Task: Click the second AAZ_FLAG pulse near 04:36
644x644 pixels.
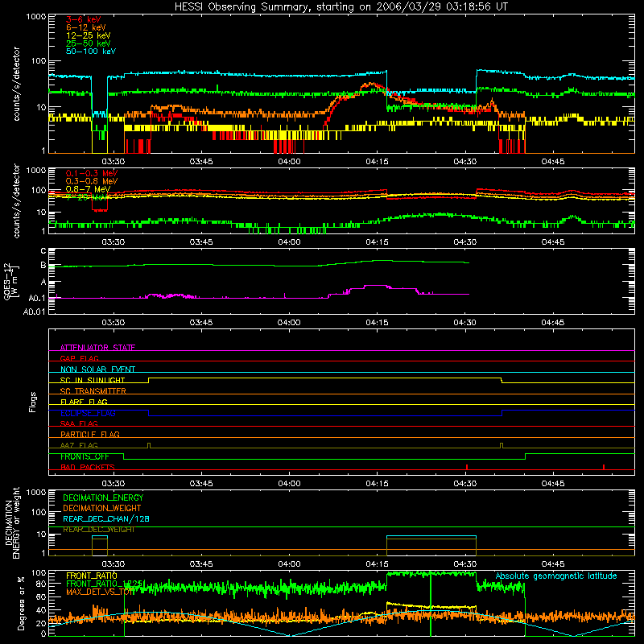Action: click(502, 446)
